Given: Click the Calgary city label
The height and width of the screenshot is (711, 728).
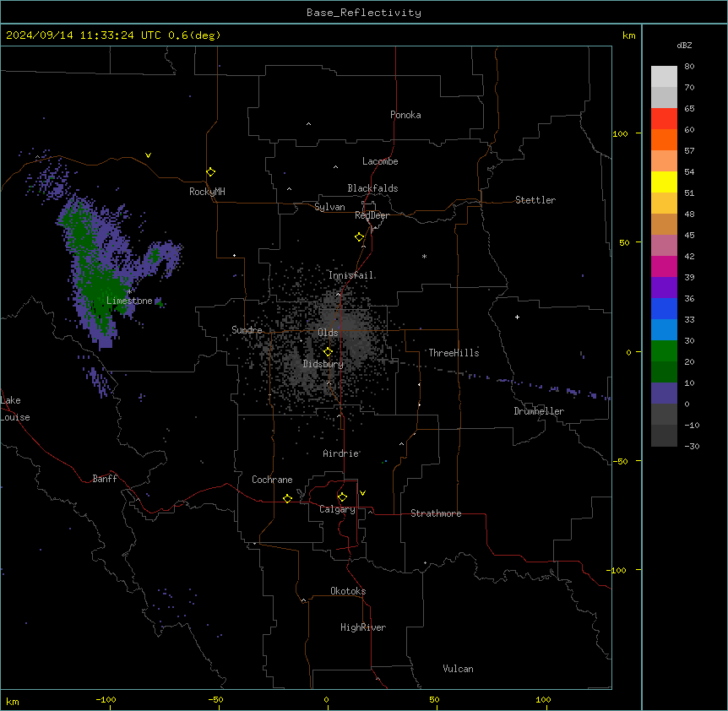Looking at the screenshot, I should 337,509.
